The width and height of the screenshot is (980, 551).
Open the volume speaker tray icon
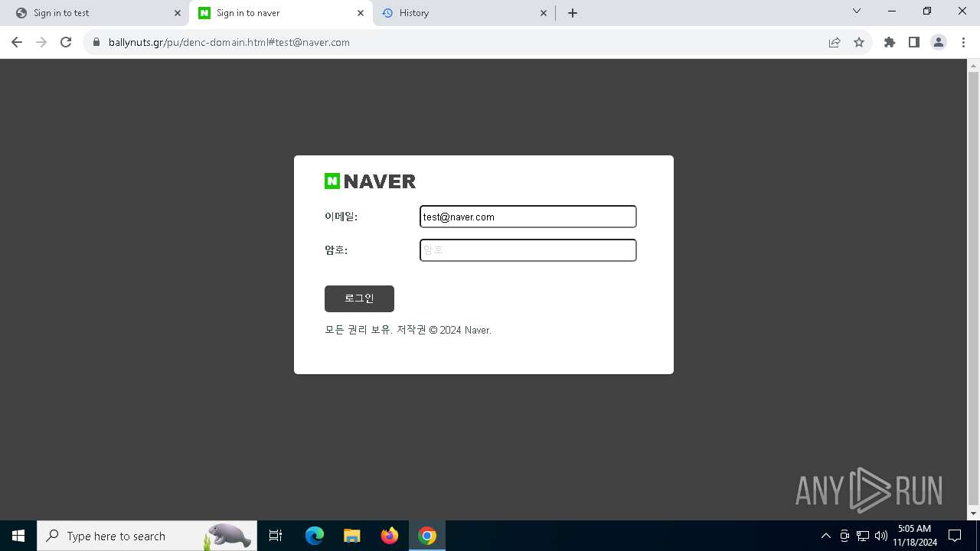pyautogui.click(x=881, y=536)
